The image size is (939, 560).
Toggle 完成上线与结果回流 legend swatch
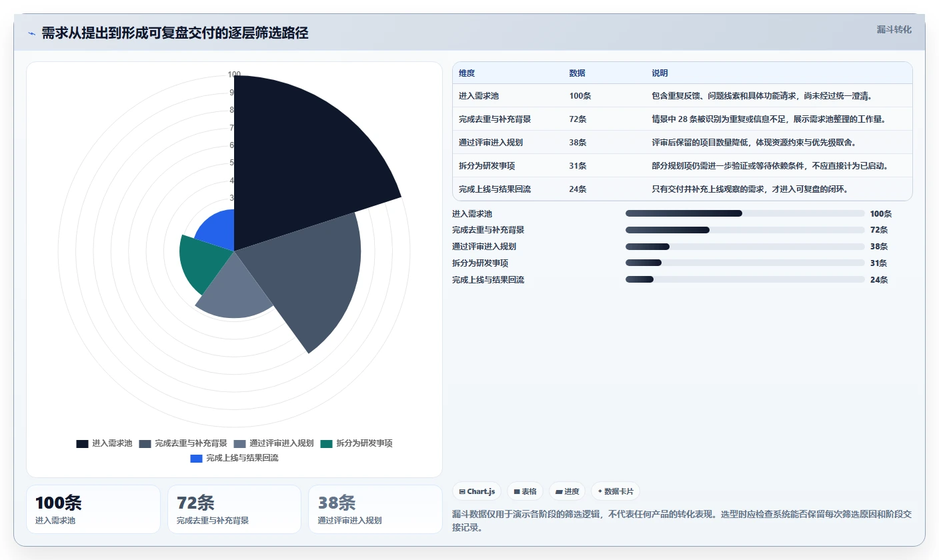click(196, 458)
